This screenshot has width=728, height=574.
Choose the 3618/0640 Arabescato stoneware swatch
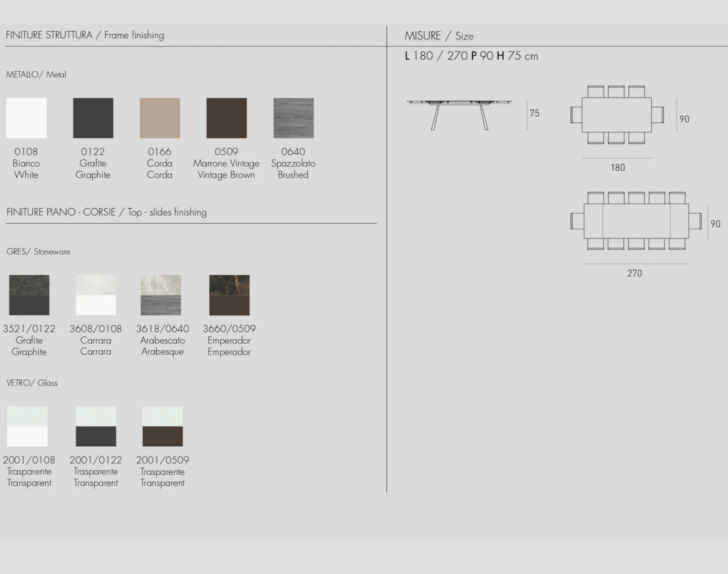click(161, 295)
